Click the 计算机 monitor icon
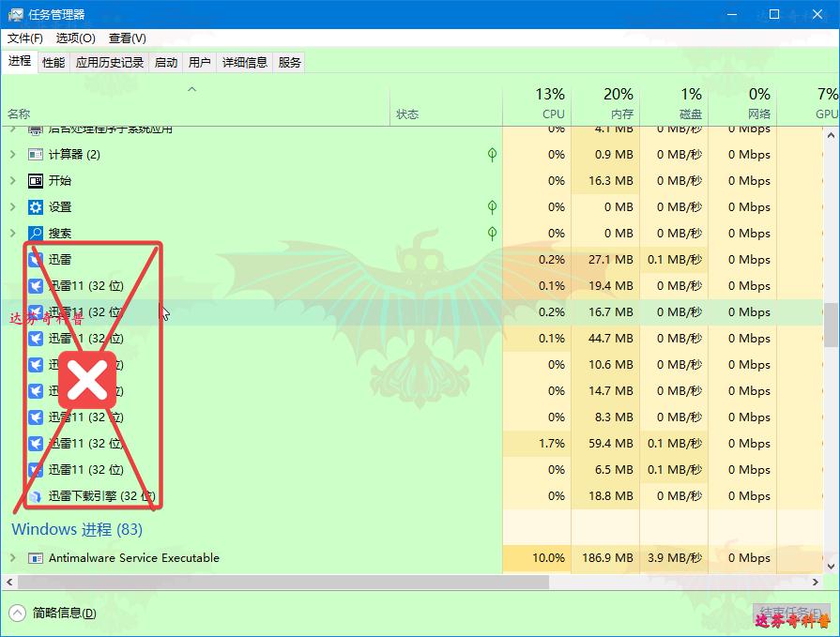840x637 pixels. pos(35,155)
